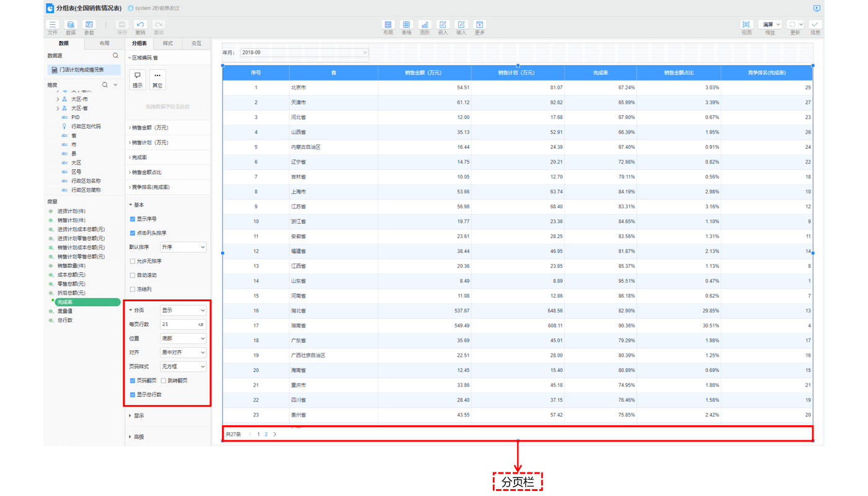Expand the 高级 section

click(138, 437)
